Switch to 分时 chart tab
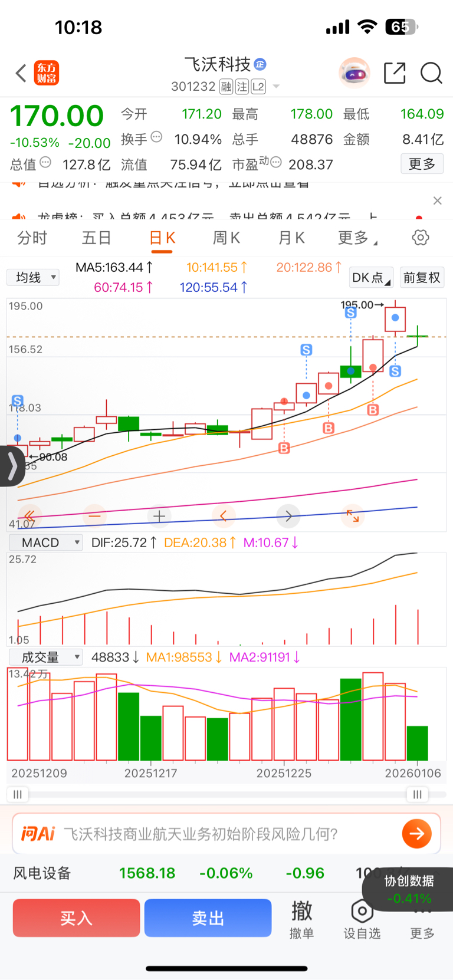The image size is (453, 980). pyautogui.click(x=32, y=238)
